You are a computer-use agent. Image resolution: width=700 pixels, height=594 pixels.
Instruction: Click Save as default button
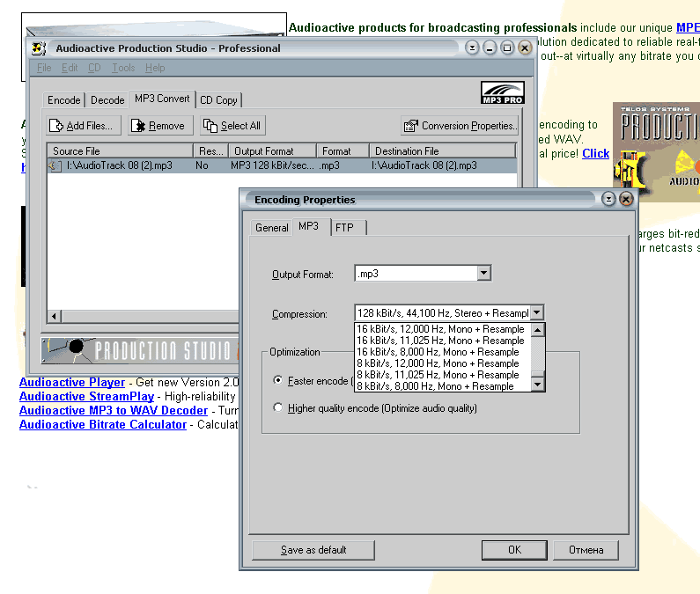pos(313,550)
